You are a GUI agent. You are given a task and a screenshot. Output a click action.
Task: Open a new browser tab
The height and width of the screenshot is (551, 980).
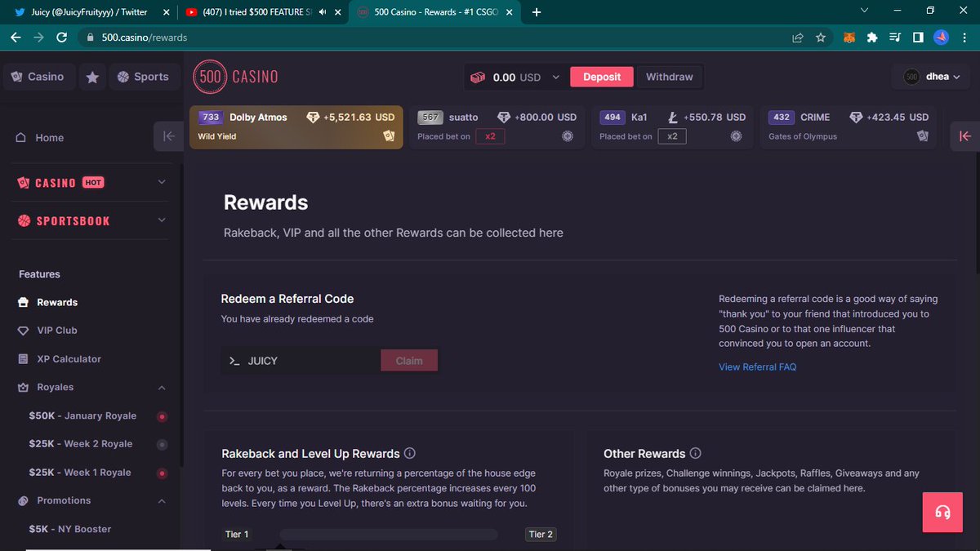pyautogui.click(x=537, y=12)
